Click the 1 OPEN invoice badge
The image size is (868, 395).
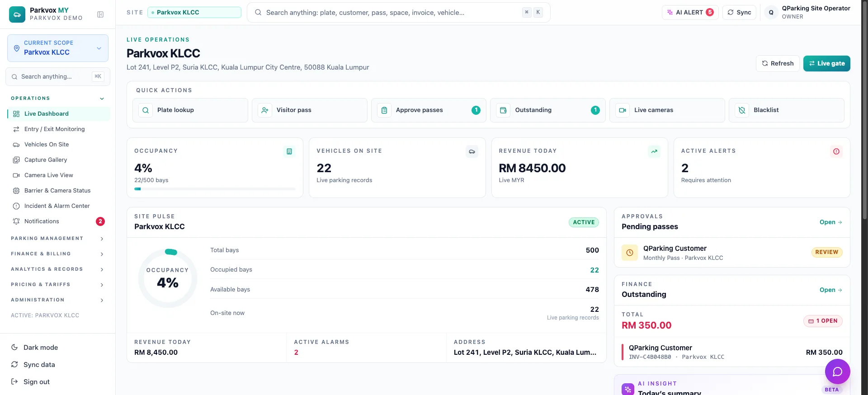tap(823, 321)
